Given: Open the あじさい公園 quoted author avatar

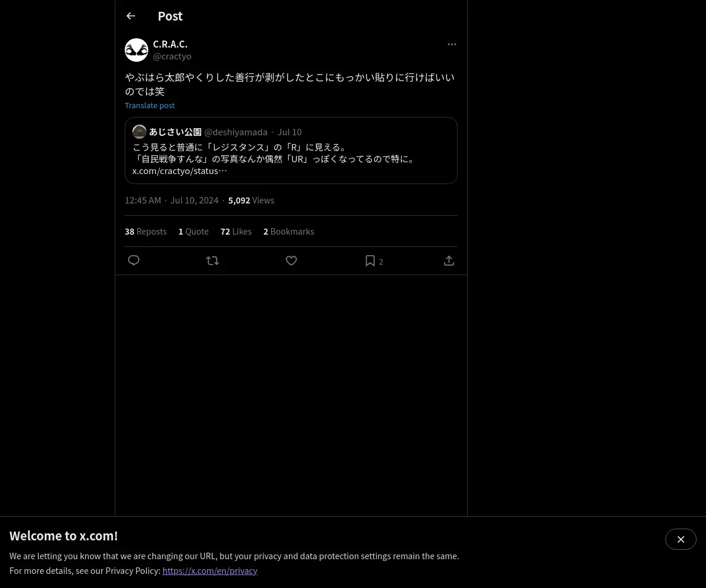Looking at the screenshot, I should click(139, 132).
